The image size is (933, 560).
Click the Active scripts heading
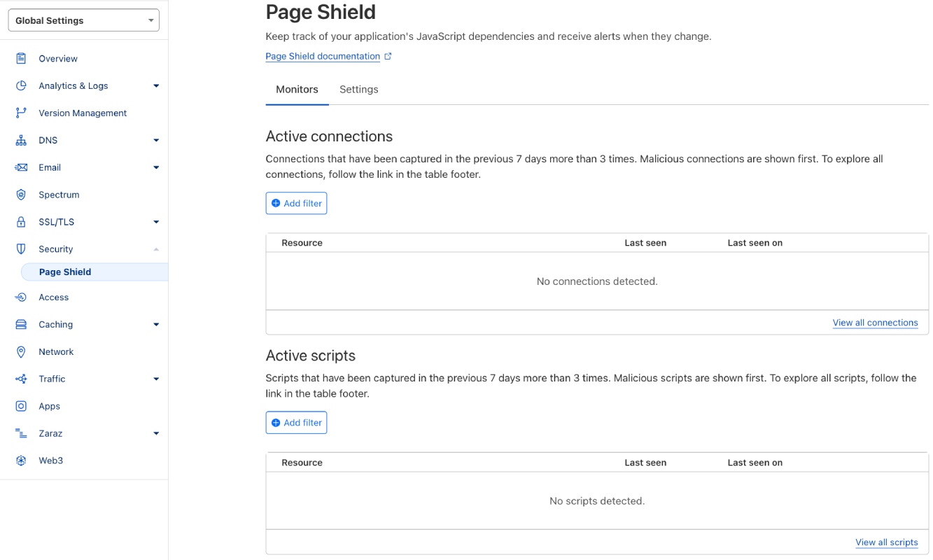point(311,356)
